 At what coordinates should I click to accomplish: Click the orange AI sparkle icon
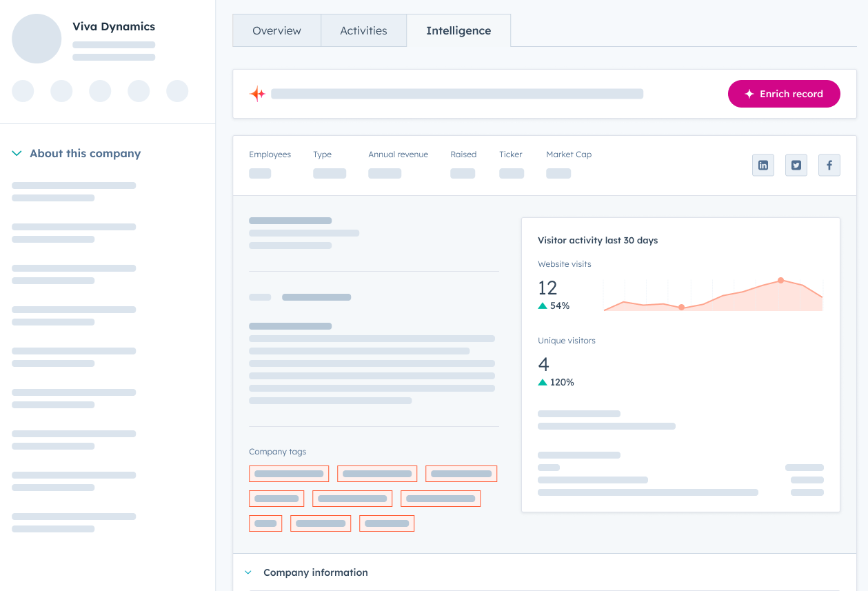point(257,94)
